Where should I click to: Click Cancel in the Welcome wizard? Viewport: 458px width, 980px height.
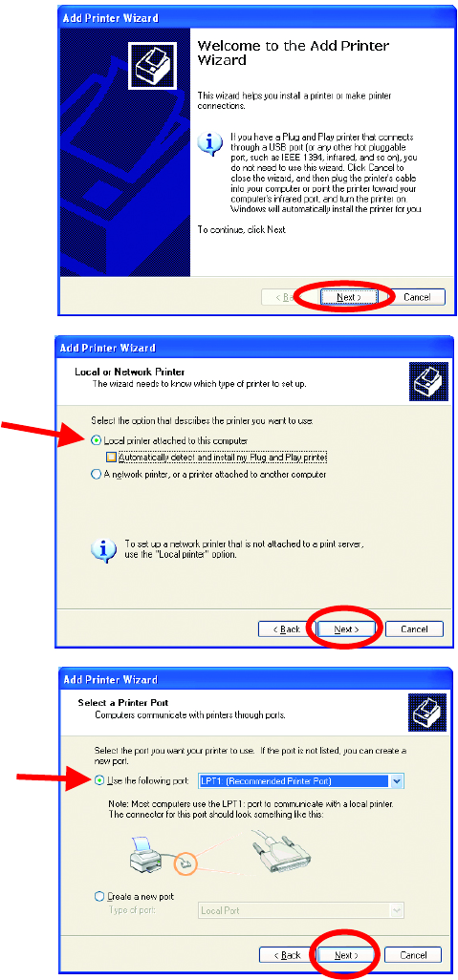[417, 297]
